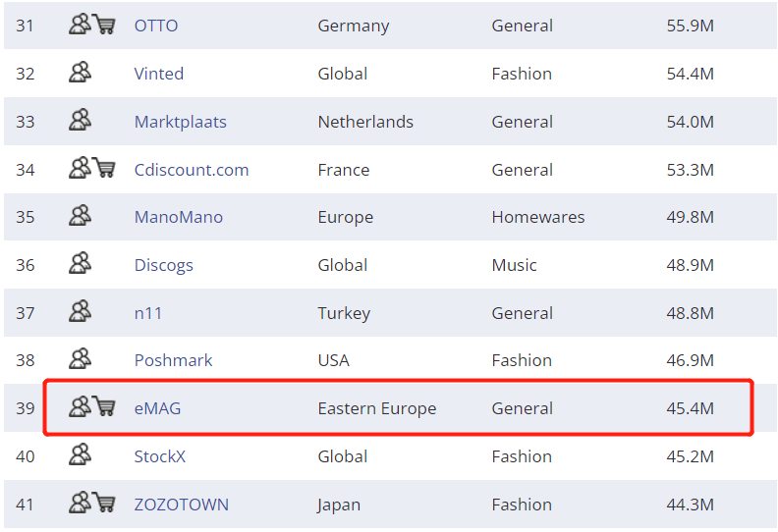This screenshot has width=778, height=532.
Task: Click the marketplace people icon in OTTO row
Action: point(80,26)
